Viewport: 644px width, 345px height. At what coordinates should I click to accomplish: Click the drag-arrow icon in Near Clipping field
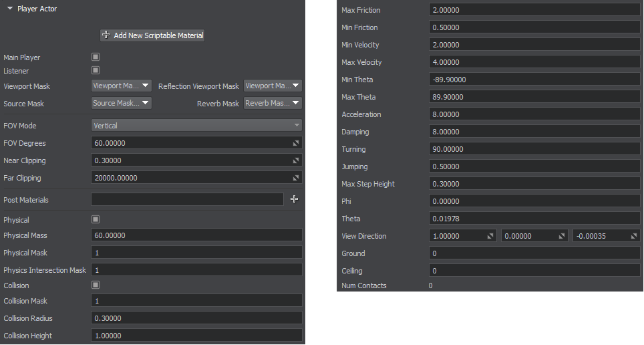(x=296, y=160)
